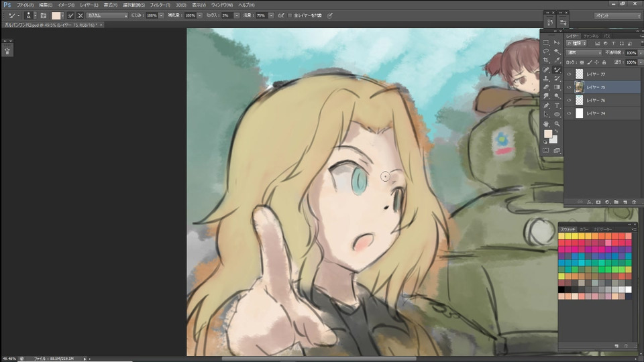Open flow (流量) percentage dropdown

[x=272, y=15]
